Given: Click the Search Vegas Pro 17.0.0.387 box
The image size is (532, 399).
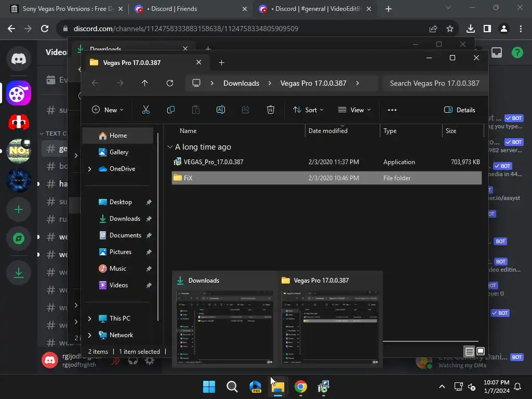Looking at the screenshot, I should 434,83.
